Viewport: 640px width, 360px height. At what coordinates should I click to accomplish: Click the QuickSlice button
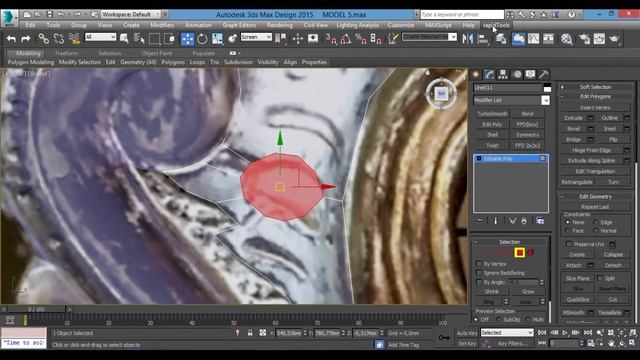578,300
